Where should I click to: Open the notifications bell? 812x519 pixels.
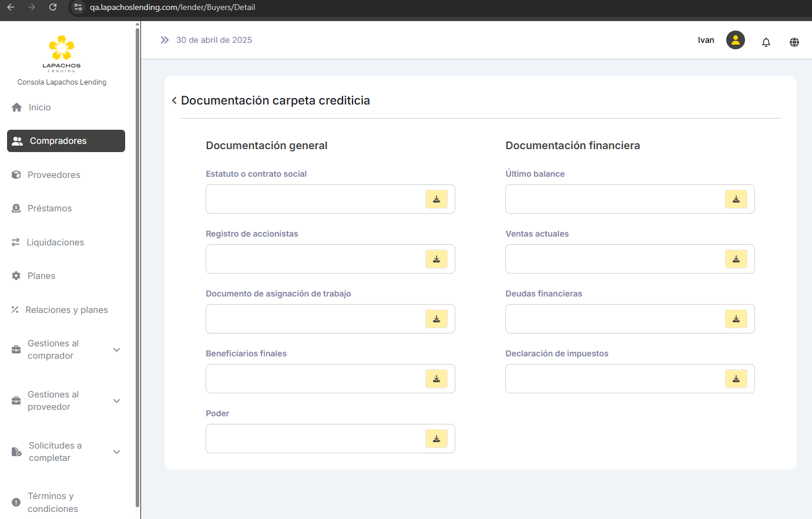pyautogui.click(x=766, y=42)
